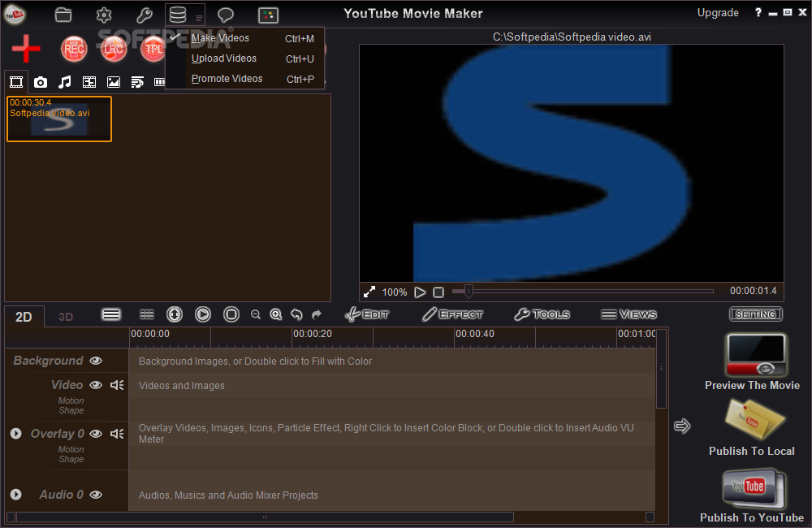Open the Tools menu on timeline toolbar
812x528 pixels.
(542, 314)
